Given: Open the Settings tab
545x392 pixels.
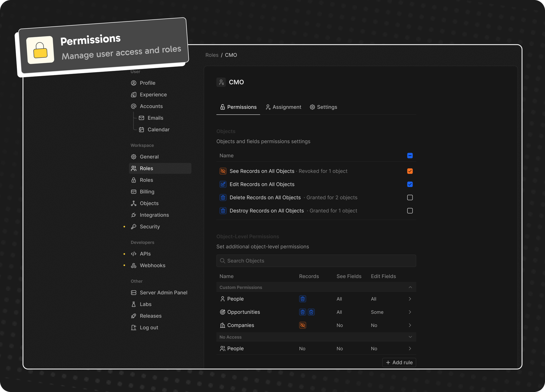Looking at the screenshot, I should click(323, 107).
